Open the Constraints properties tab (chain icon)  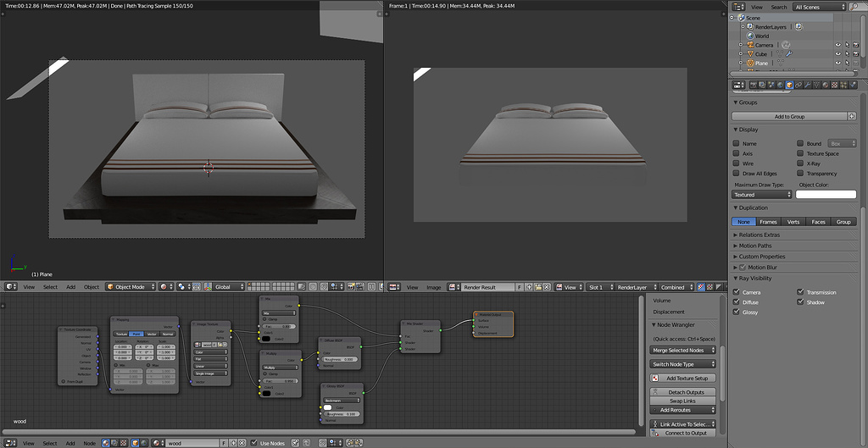(x=798, y=85)
